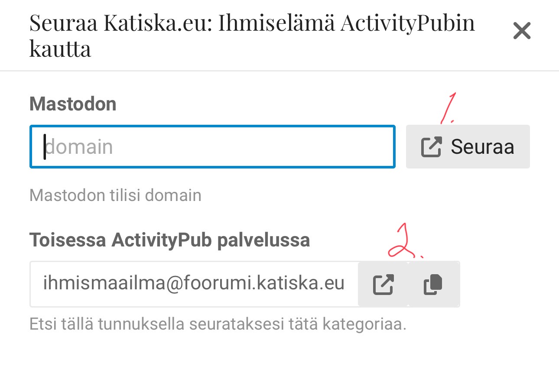The width and height of the screenshot is (559, 392).
Task: Close the ActivityPub follow dialog
Action: pyautogui.click(x=522, y=31)
